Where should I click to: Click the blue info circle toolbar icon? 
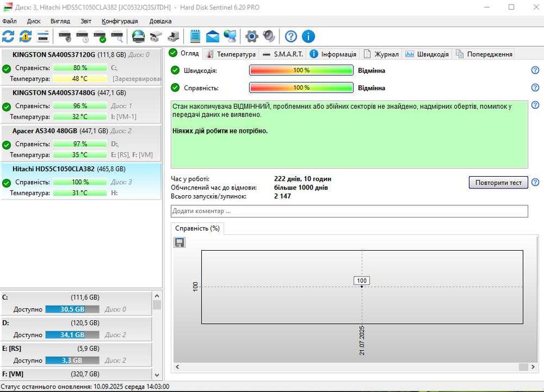tap(308, 36)
